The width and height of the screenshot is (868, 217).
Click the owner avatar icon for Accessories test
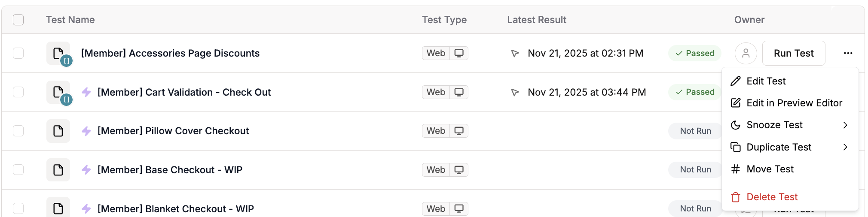[746, 53]
